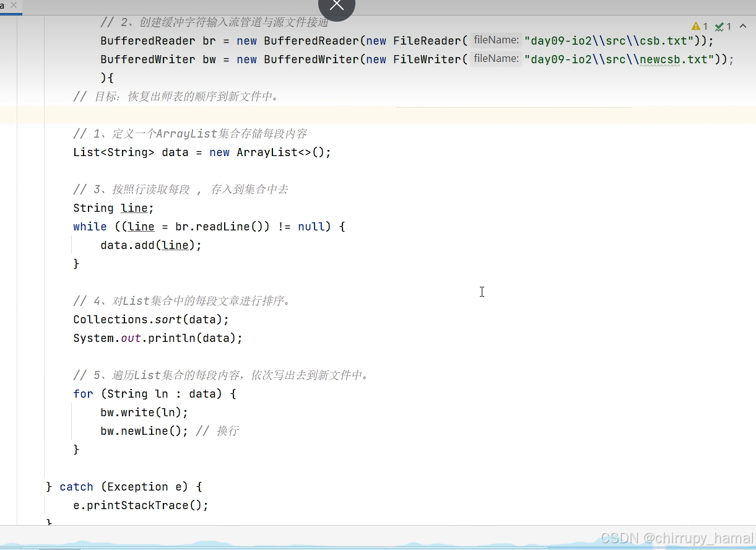Click the 'null' keyword in while condition
The height and width of the screenshot is (550, 756).
tap(311, 227)
